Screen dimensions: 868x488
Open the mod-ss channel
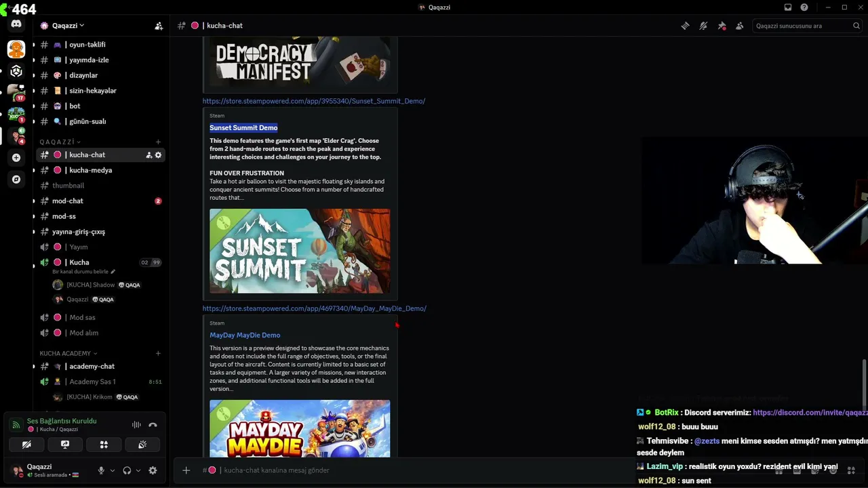click(x=100, y=216)
